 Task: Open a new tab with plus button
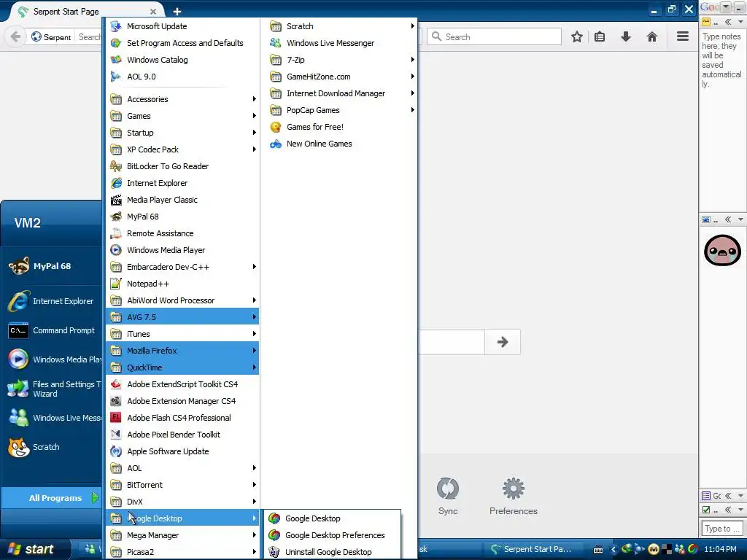click(177, 12)
